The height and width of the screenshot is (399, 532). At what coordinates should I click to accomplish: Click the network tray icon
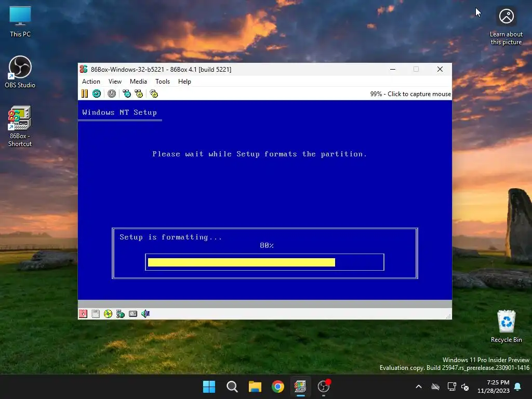451,387
